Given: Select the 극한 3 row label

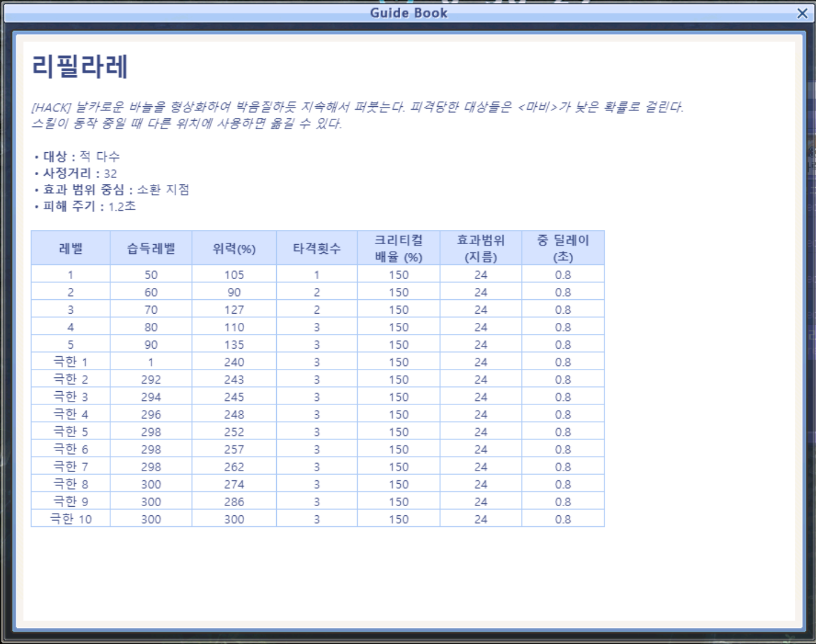Looking at the screenshot, I should tap(71, 397).
